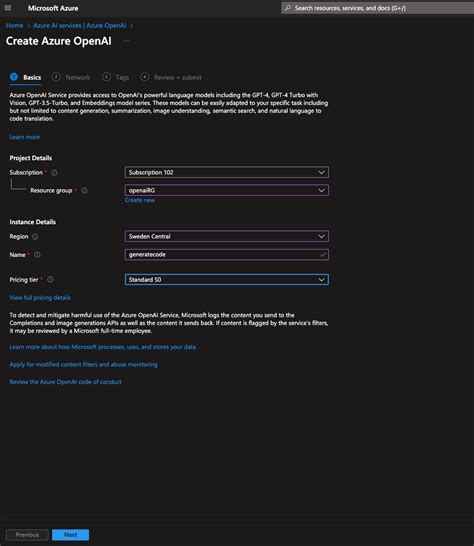Open the Subscription dropdown
474x546 pixels.
click(x=226, y=172)
